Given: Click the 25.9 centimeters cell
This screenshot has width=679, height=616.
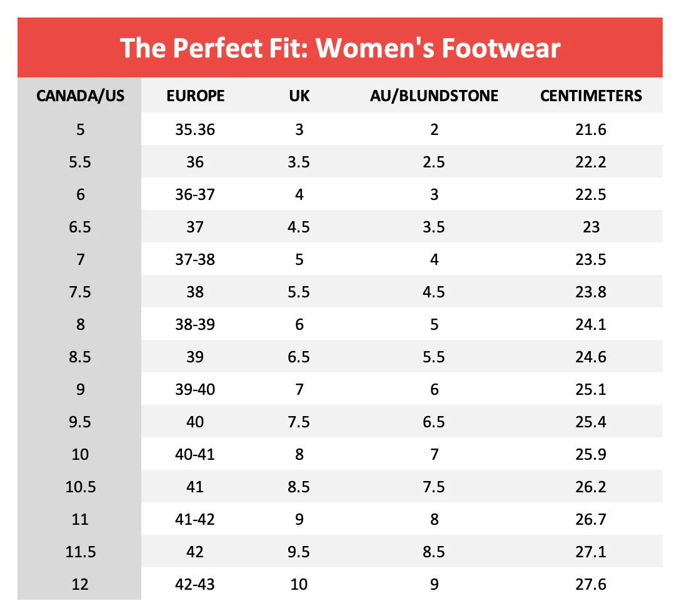Looking at the screenshot, I should click(x=591, y=454).
